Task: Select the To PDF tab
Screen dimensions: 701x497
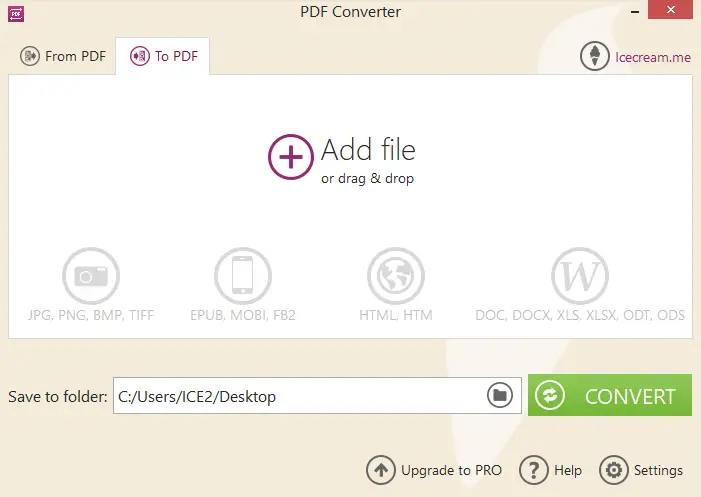Action: click(163, 56)
